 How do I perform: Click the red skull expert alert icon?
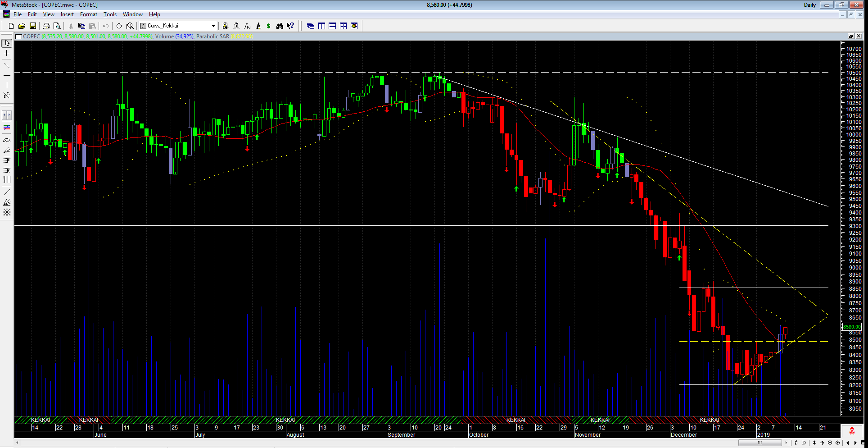(852, 431)
